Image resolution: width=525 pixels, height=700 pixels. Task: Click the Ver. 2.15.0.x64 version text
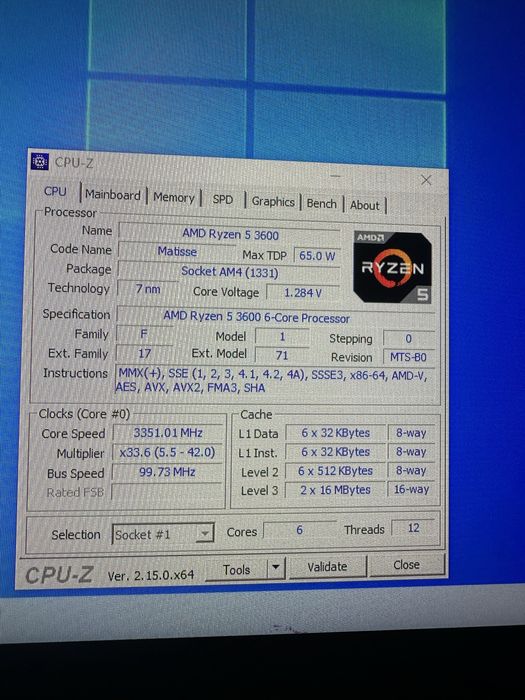coord(151,575)
